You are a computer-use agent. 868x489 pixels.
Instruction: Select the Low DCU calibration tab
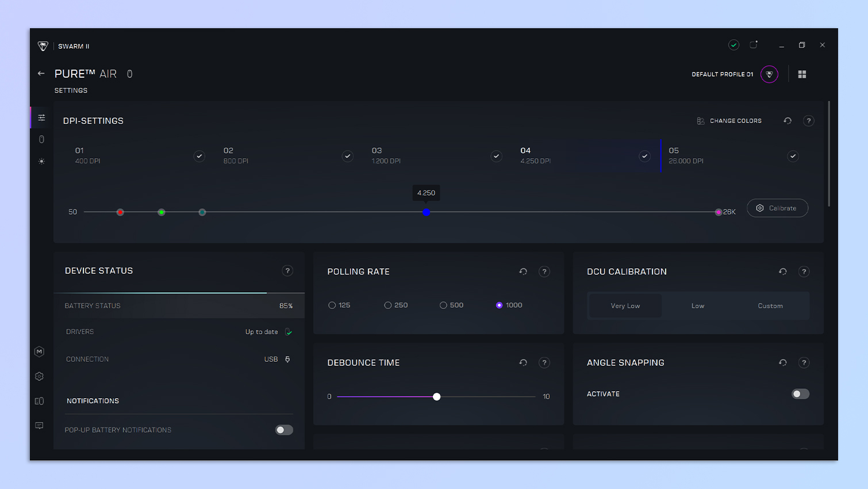coord(698,306)
